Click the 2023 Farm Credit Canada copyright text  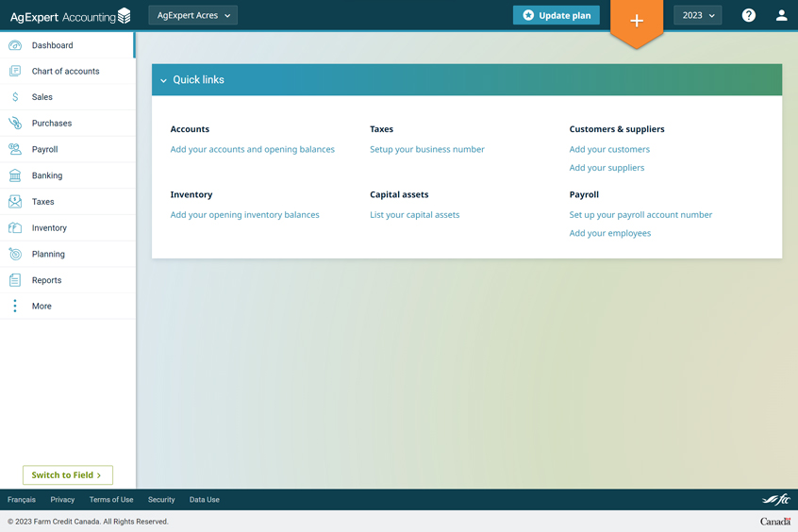[88, 522]
